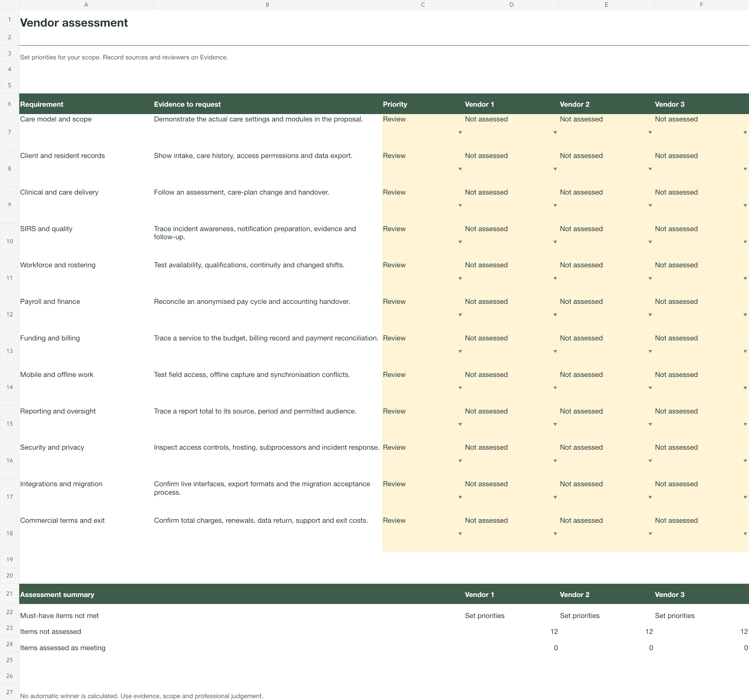
Task: Select Vendor 2 'Not assessed' for Integrations and migration
Action: [x=606, y=497]
